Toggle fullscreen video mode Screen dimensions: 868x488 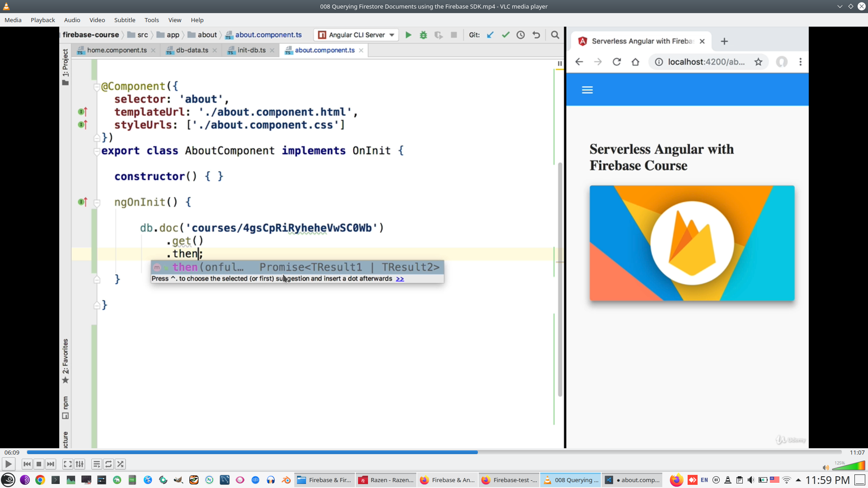67,464
